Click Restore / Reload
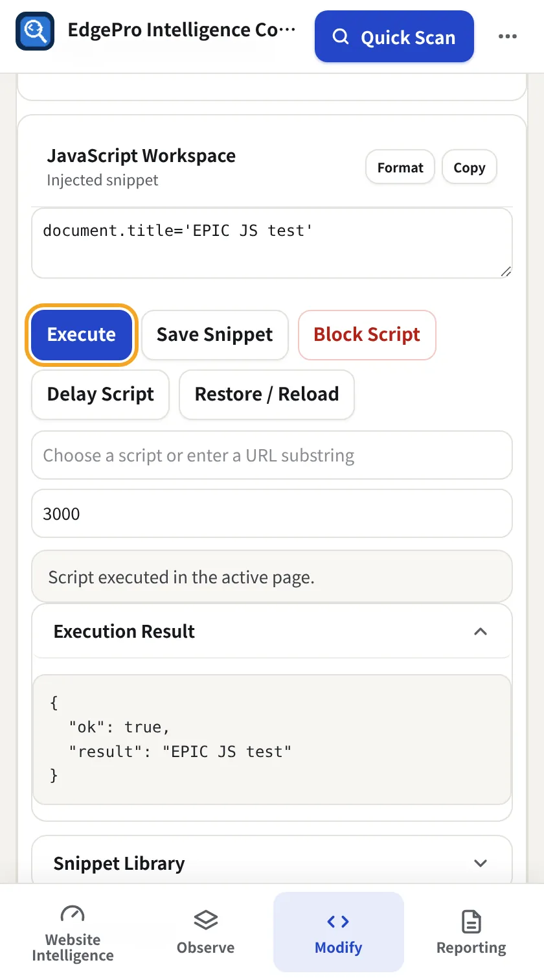This screenshot has height=980, width=544. coord(267,394)
